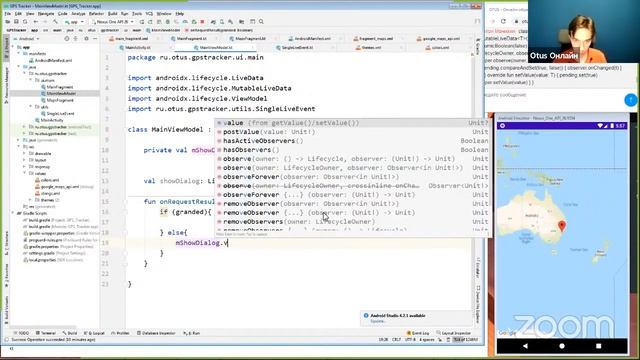The width and height of the screenshot is (640, 360).
Task: Select 'value' in the autocomplete popup
Action: 352,123
